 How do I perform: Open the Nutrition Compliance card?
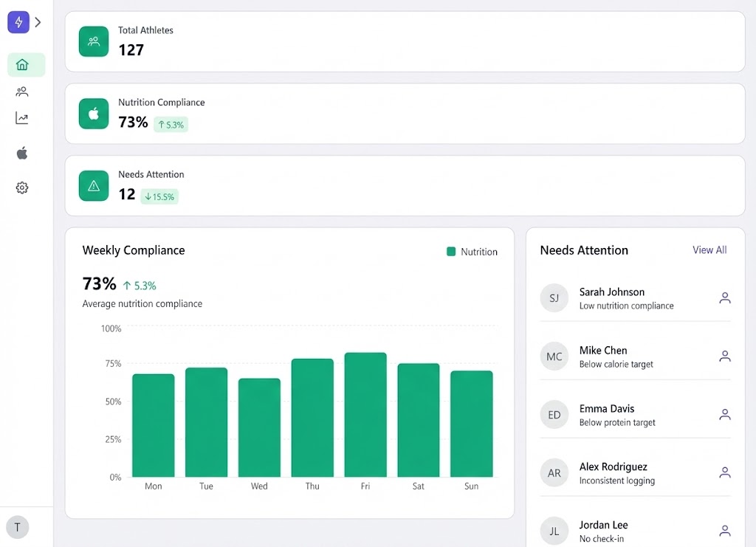point(405,114)
